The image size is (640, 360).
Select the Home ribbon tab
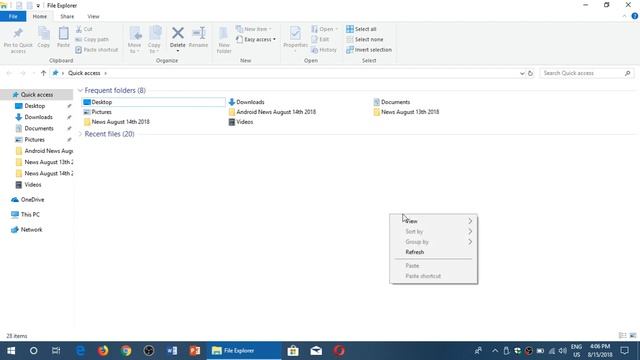tap(40, 16)
